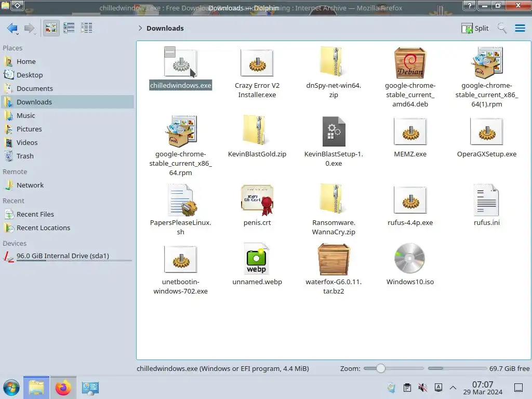The width and height of the screenshot is (532, 399).
Task: Open 96.0 GiB Internal Drive (sda1)
Action: (67, 256)
